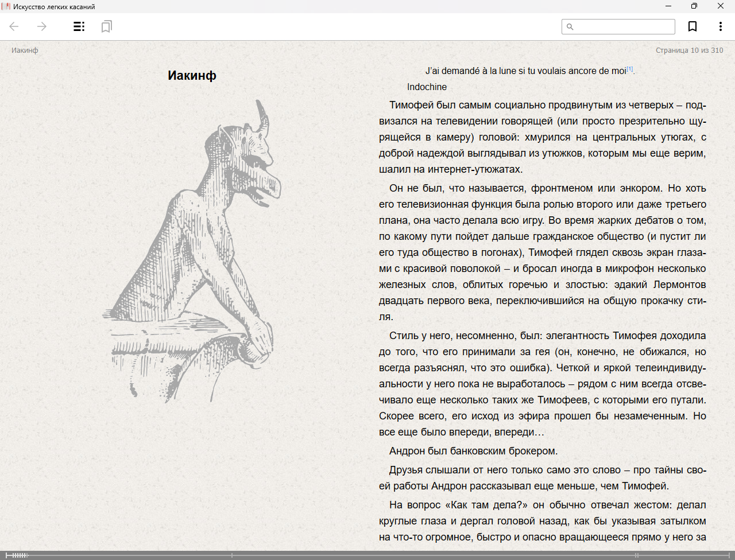The image size is (735, 560).
Task: Click the bold chapter heading Иакинф
Action: (x=192, y=75)
